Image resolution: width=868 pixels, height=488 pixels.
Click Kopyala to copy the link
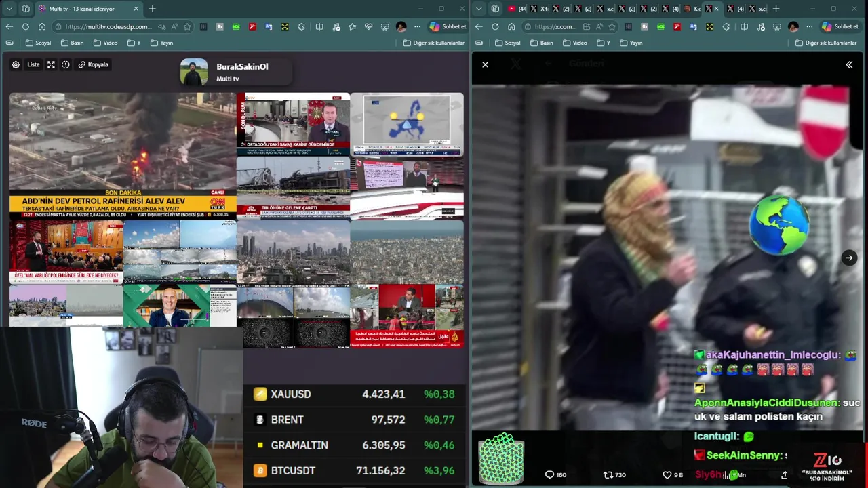93,65
